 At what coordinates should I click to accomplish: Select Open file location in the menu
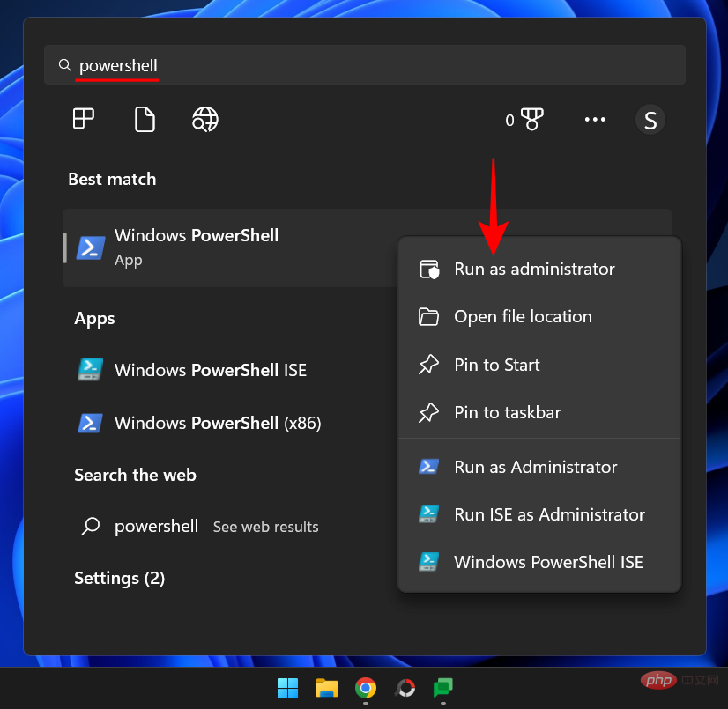pyautogui.click(x=522, y=316)
